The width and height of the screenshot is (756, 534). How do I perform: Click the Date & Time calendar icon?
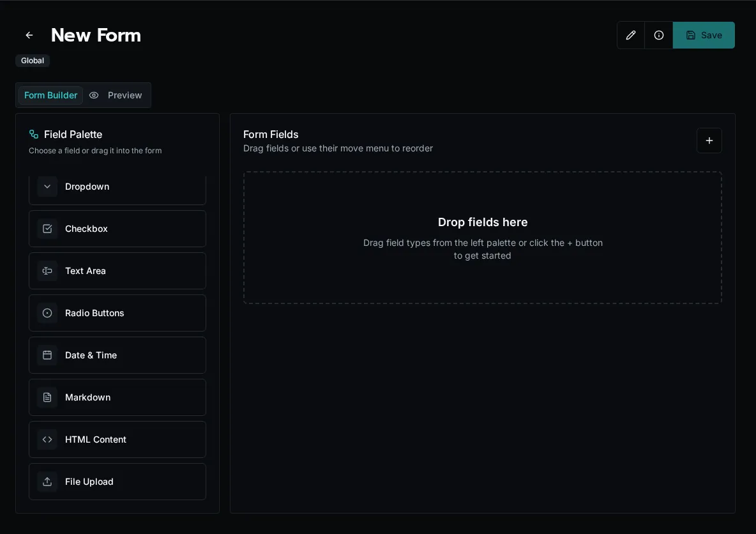[x=47, y=355]
